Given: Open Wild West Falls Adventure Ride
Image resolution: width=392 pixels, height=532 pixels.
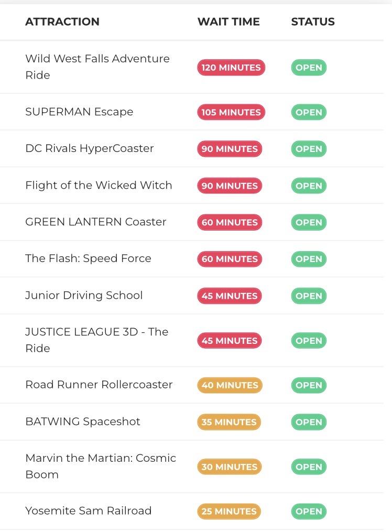Looking at the screenshot, I should [97, 67].
